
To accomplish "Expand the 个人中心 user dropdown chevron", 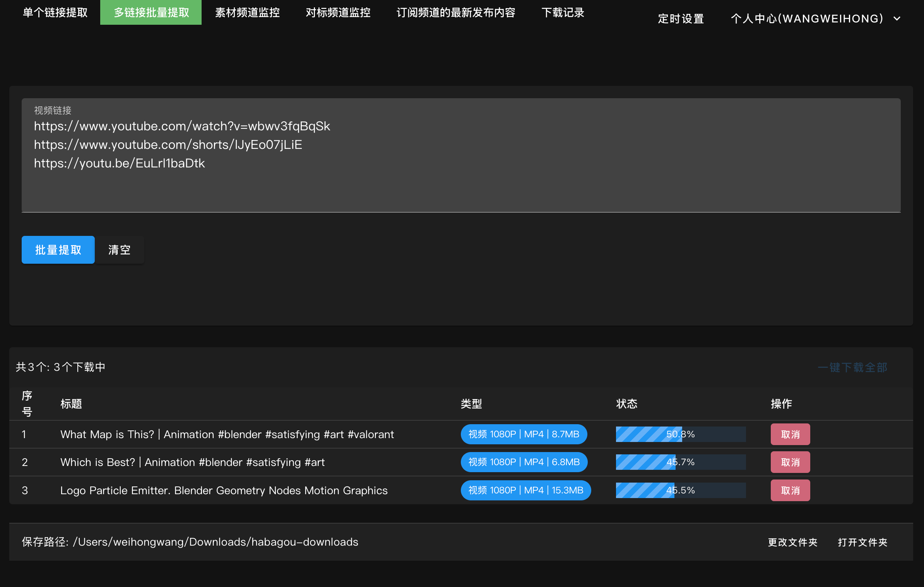I will [x=897, y=19].
